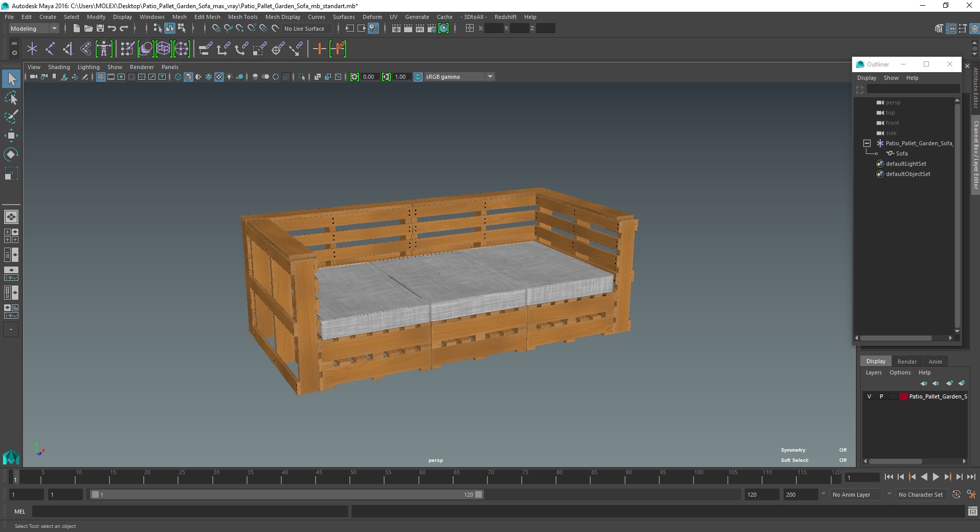Viewport: 980px width, 532px height.
Task: Toggle use all lights in viewport
Action: point(229,77)
